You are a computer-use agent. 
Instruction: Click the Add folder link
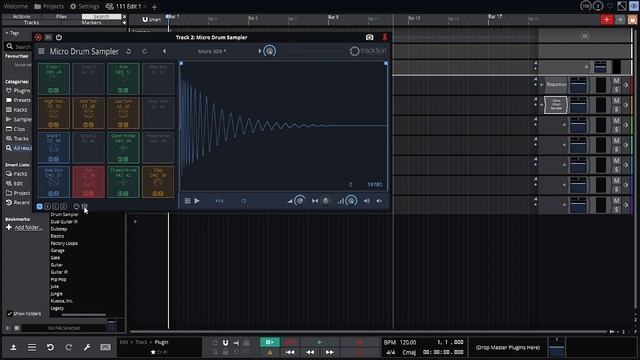click(x=29, y=228)
